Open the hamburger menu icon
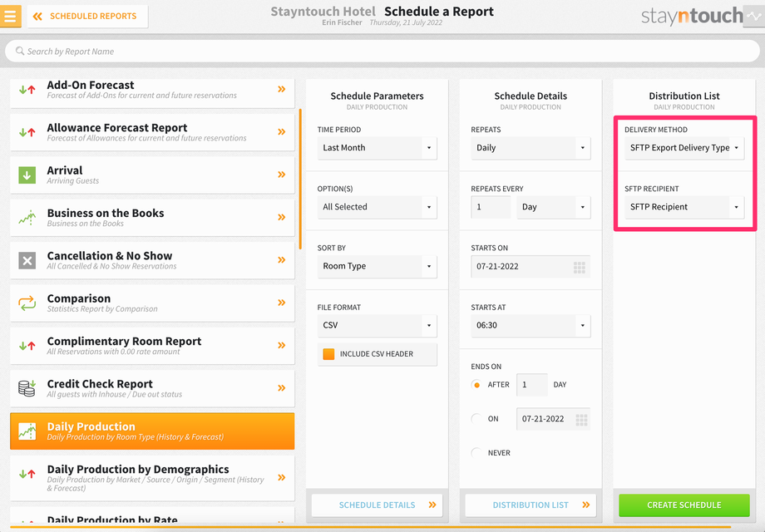The height and width of the screenshot is (532, 765). (x=10, y=16)
